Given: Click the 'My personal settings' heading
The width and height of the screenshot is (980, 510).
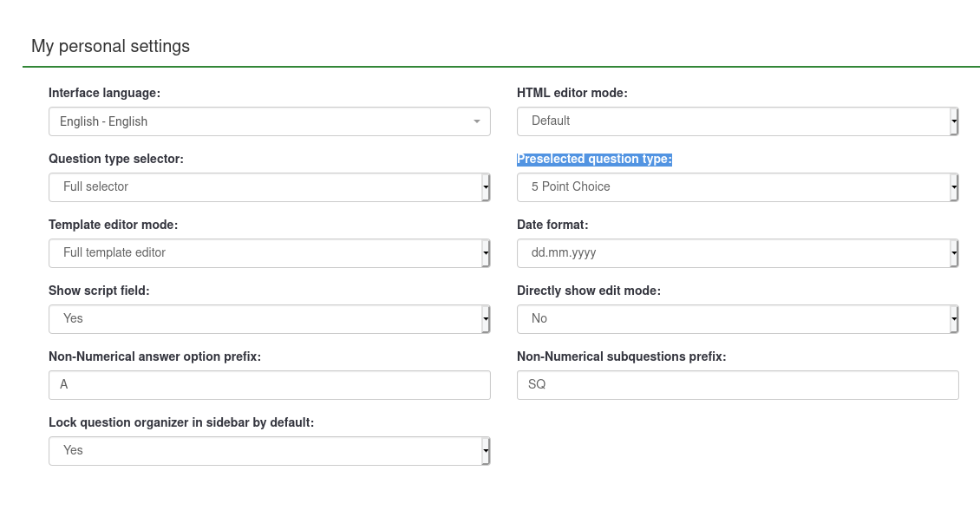Looking at the screenshot, I should 110,46.
